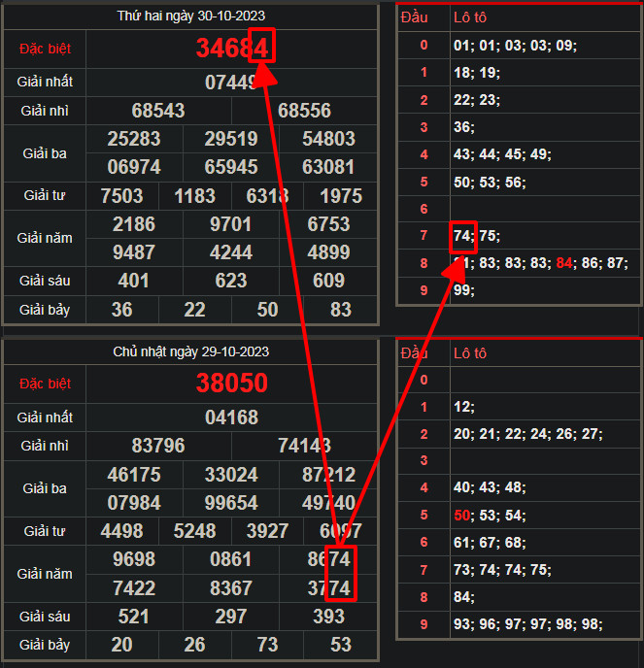This screenshot has width=644, height=668.
Task: Click Giải sáu number 623
Action: pyautogui.click(x=231, y=281)
